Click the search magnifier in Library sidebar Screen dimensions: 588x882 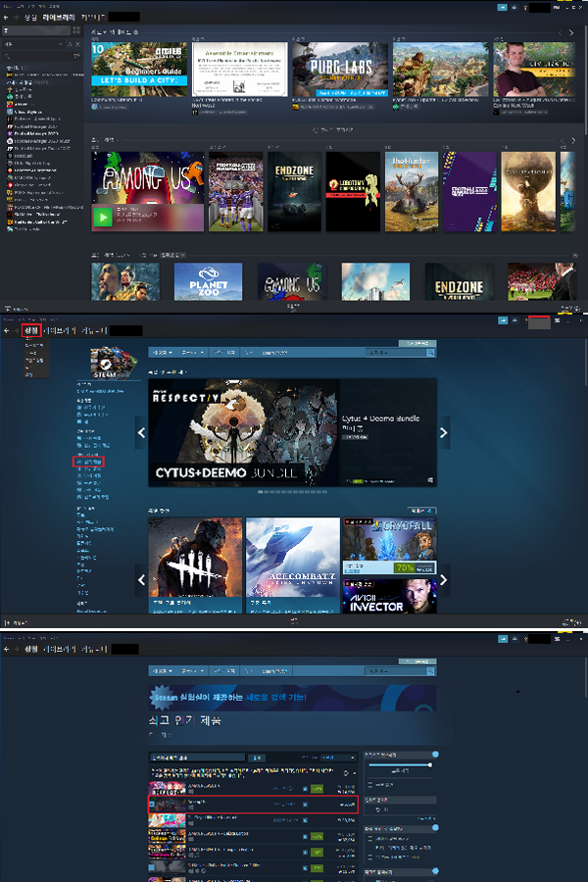(x=8, y=56)
